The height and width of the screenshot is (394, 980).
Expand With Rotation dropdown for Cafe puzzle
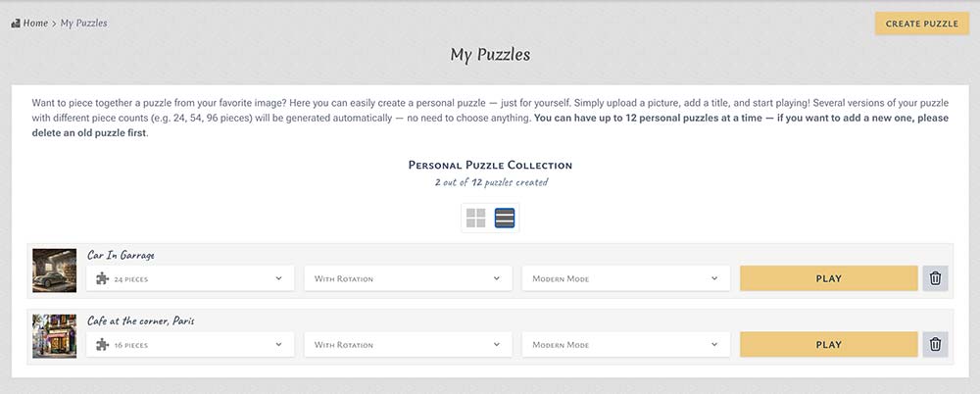pyautogui.click(x=408, y=345)
